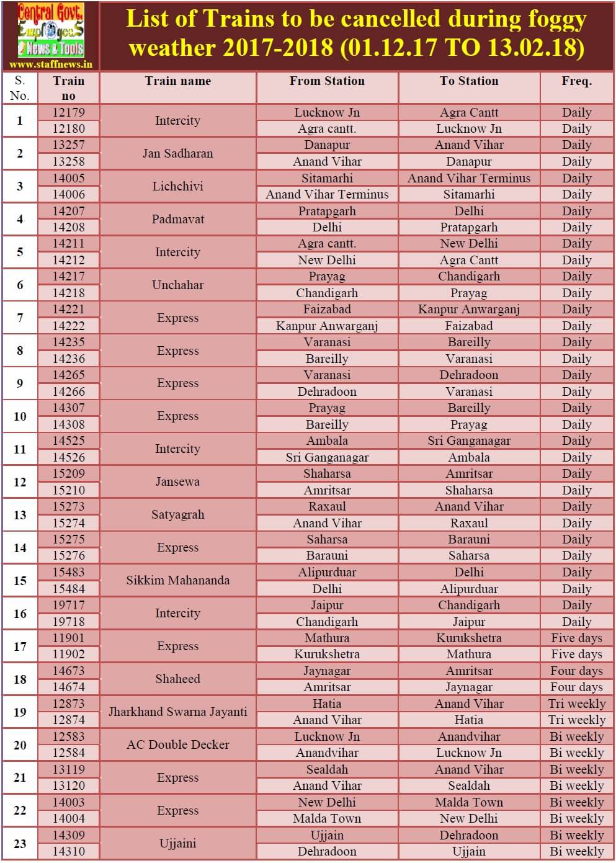Click serial number 23 cell
616x863 pixels.
[x=20, y=843]
